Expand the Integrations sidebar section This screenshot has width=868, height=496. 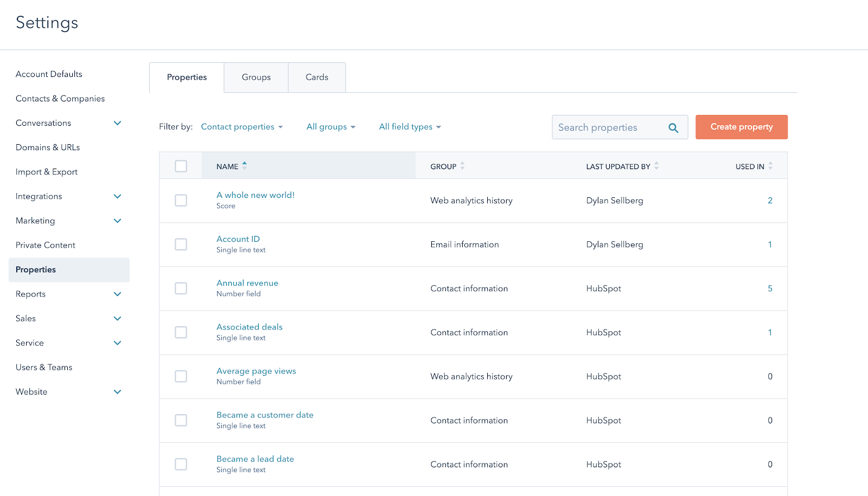(117, 196)
